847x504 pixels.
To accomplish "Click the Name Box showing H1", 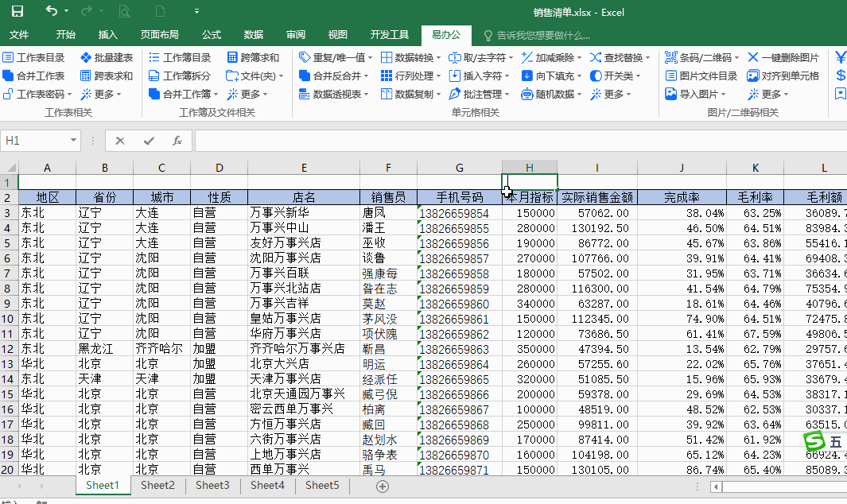I will coord(34,141).
